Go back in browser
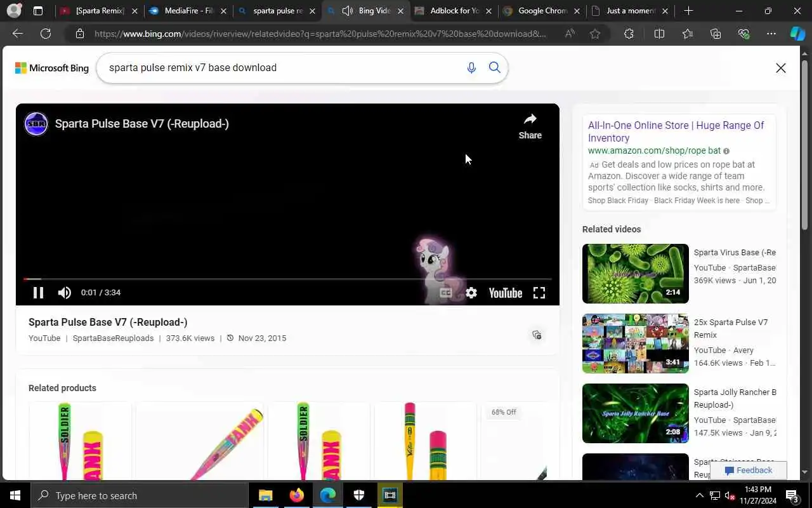The image size is (812, 508). pyautogui.click(x=18, y=34)
